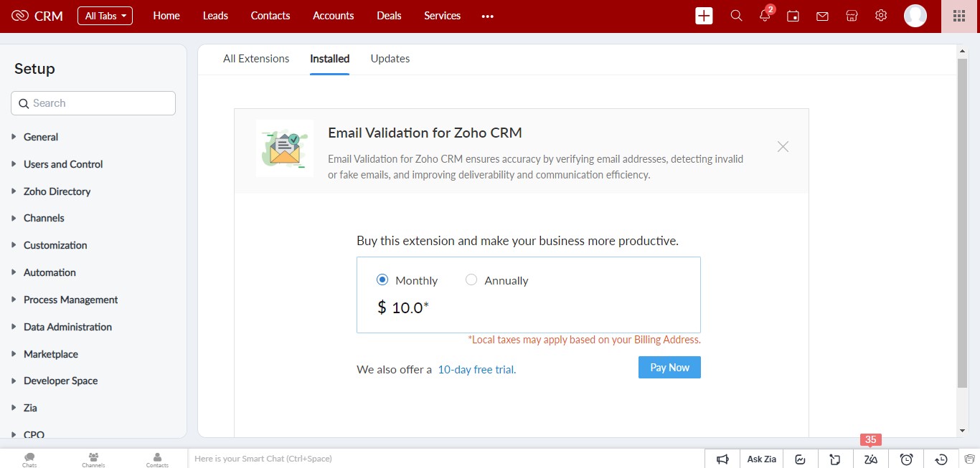
Task: Open notifications bell icon
Action: (765, 16)
